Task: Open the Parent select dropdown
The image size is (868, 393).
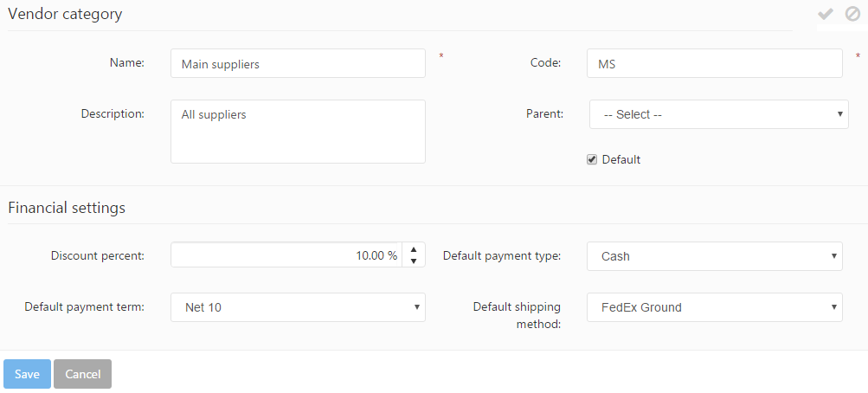Action: (x=718, y=114)
